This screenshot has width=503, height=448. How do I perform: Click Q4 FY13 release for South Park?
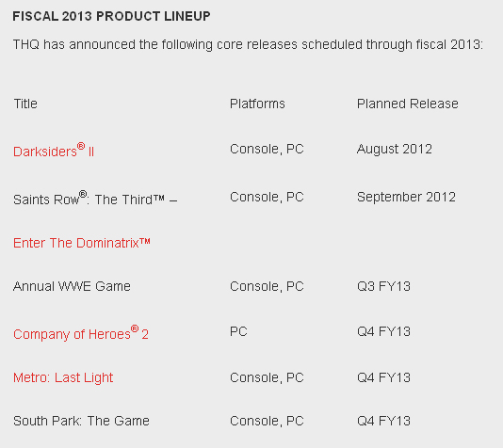(383, 421)
